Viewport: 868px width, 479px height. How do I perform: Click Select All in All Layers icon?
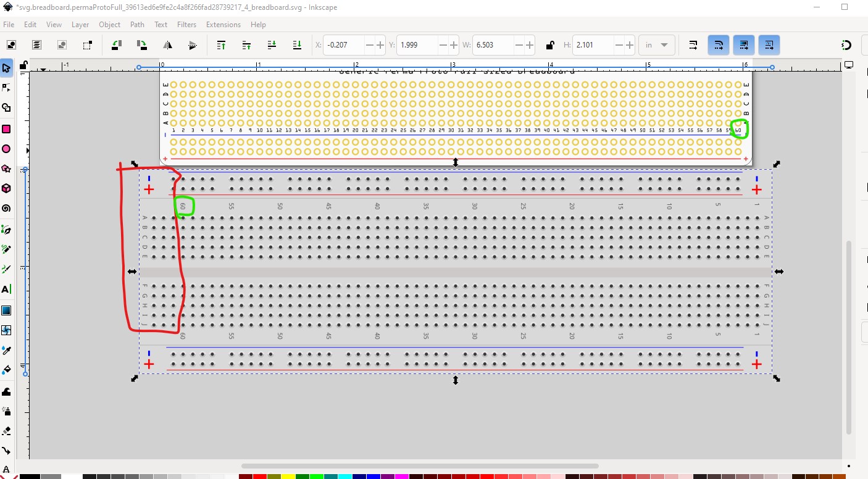coord(36,45)
